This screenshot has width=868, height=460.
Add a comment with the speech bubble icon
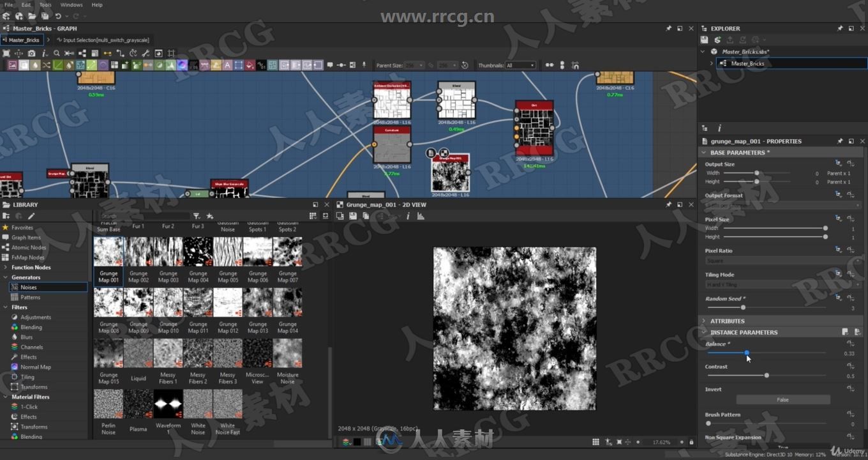(330, 65)
